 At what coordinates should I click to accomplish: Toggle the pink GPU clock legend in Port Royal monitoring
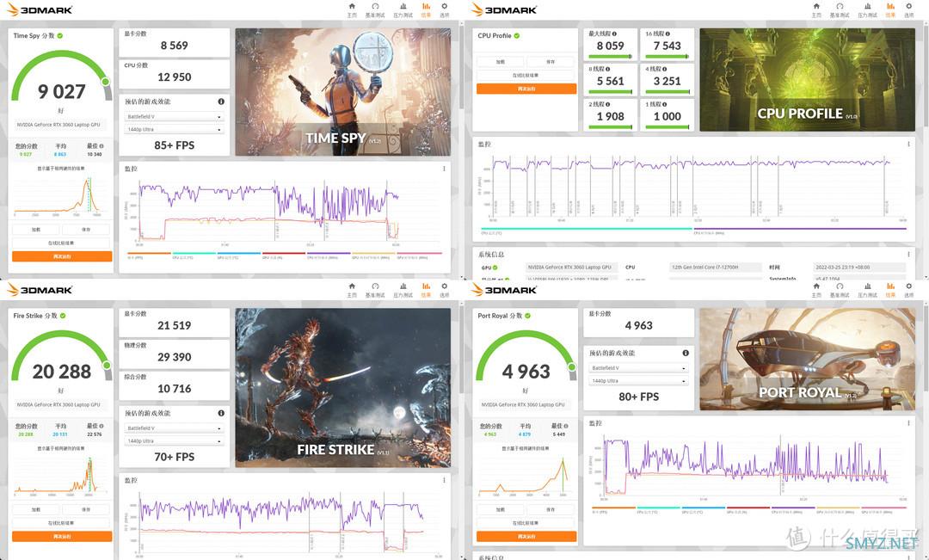883,509
